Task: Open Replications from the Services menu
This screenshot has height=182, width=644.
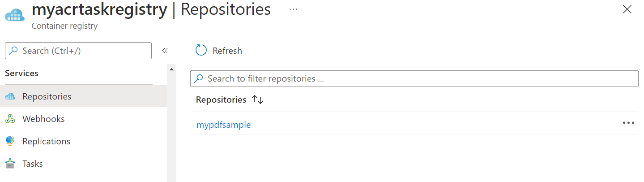Action: coord(46,141)
